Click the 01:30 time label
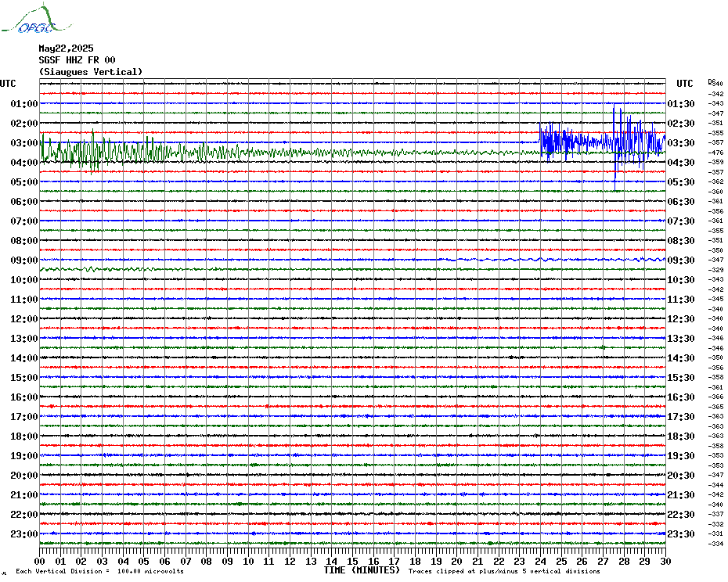Image resolution: width=728 pixels, height=582 pixels. pyautogui.click(x=681, y=103)
